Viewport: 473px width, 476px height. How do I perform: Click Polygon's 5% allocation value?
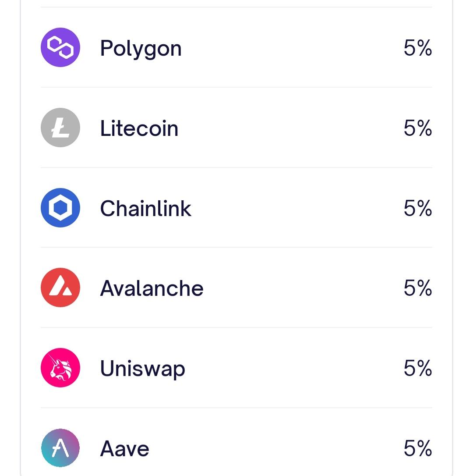(x=417, y=48)
